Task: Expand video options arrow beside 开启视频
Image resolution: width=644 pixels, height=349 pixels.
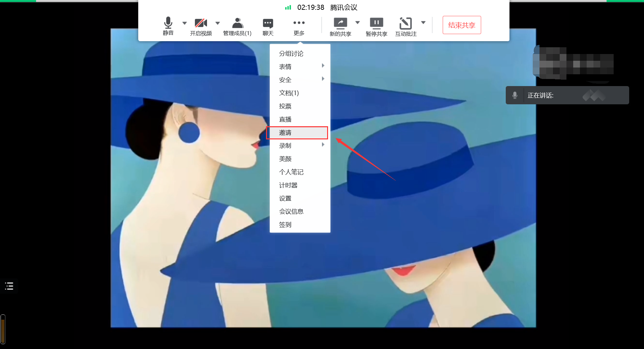Action: click(x=217, y=23)
